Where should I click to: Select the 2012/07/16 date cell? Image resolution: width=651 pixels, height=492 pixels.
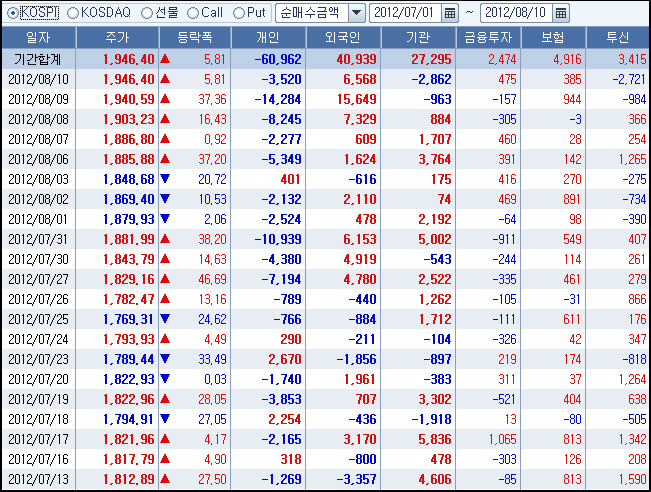38,459
